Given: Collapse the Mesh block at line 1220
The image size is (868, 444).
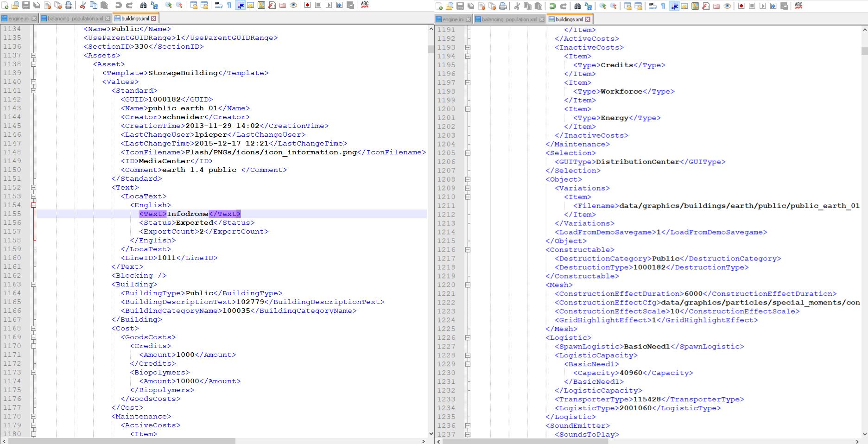Looking at the screenshot, I should tap(468, 285).
